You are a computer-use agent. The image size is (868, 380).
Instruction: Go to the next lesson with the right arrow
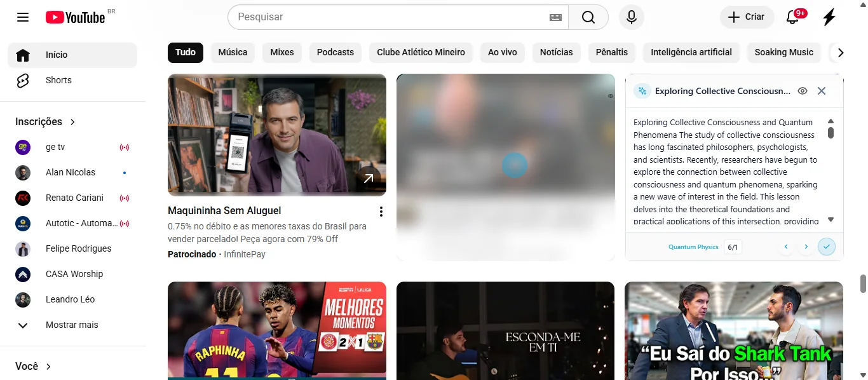coord(806,247)
